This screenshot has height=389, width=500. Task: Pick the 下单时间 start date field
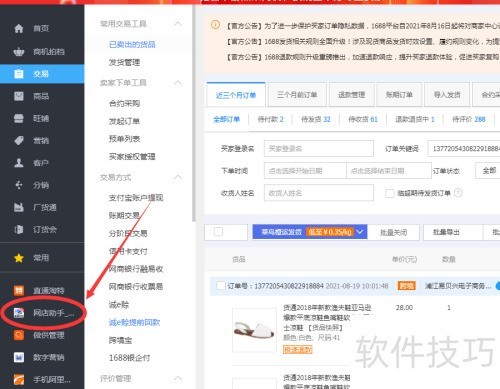pos(305,171)
